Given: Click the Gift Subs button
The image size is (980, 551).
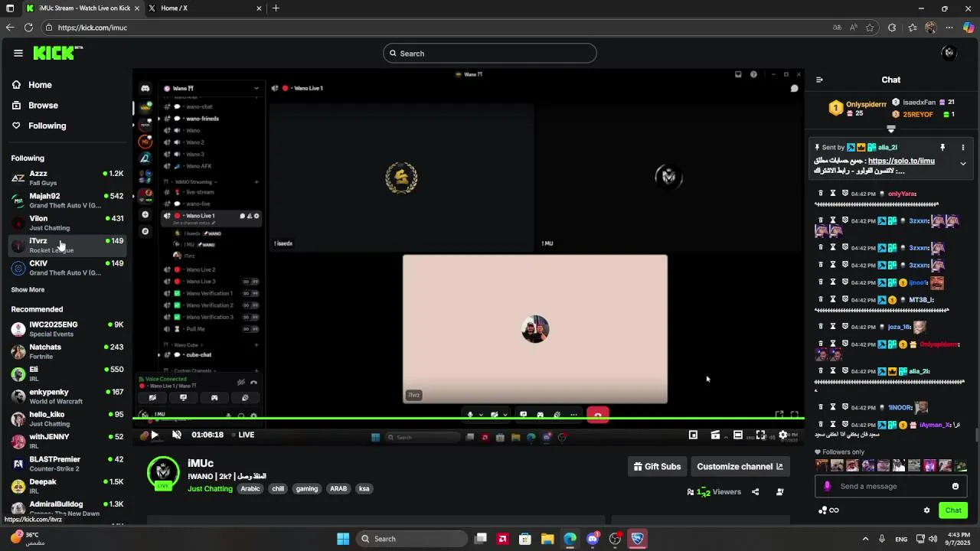Looking at the screenshot, I should click(657, 466).
